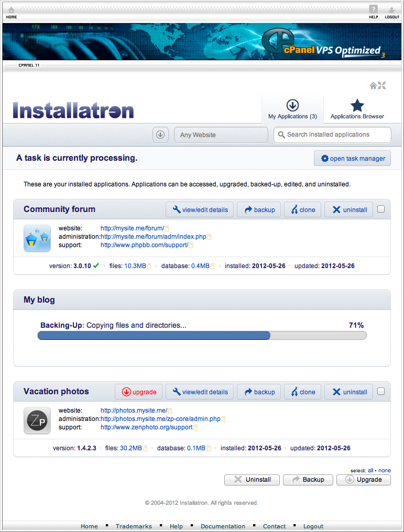Click the bottom Upgrade bulk button

(364, 480)
